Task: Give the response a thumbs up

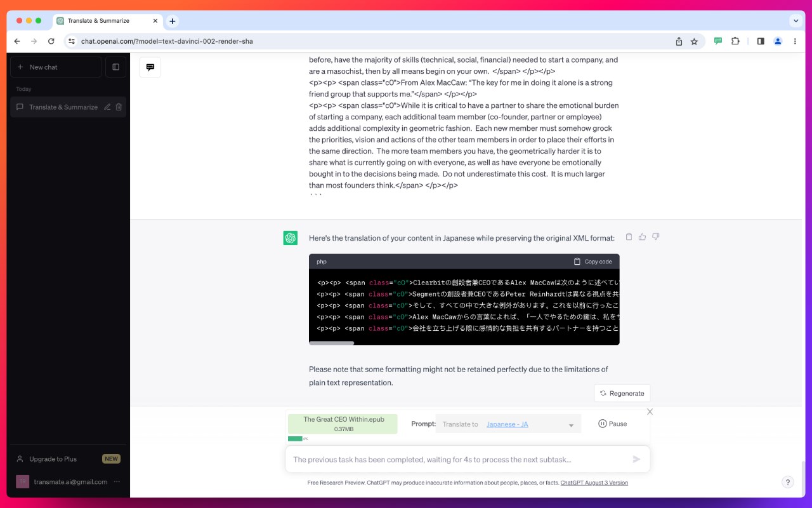Action: [642, 237]
